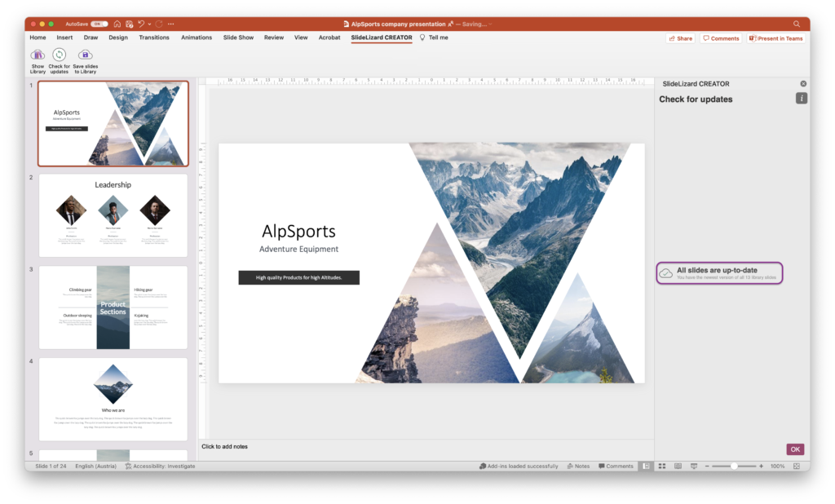835x504 pixels.
Task: Fit slide to the current window
Action: (797, 466)
